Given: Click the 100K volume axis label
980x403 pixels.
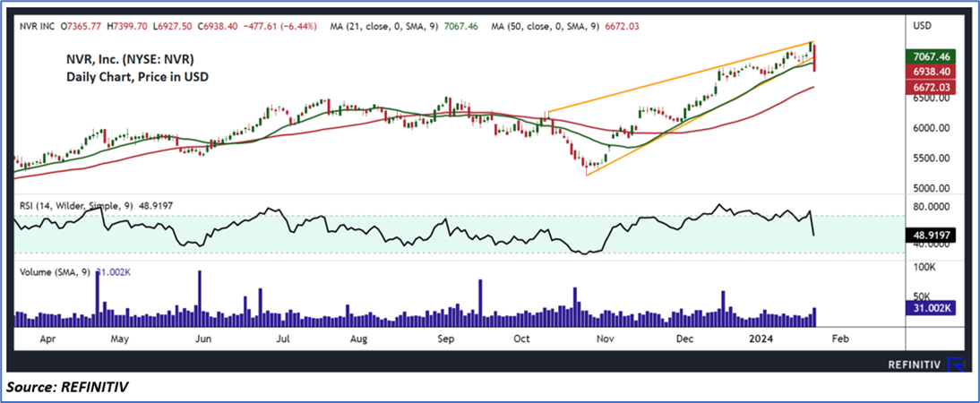Looking at the screenshot, I should (925, 268).
